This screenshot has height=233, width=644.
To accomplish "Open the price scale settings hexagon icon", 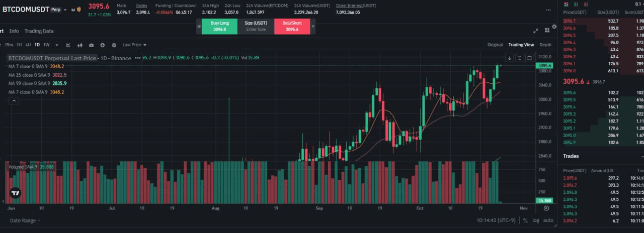I will 546,208.
